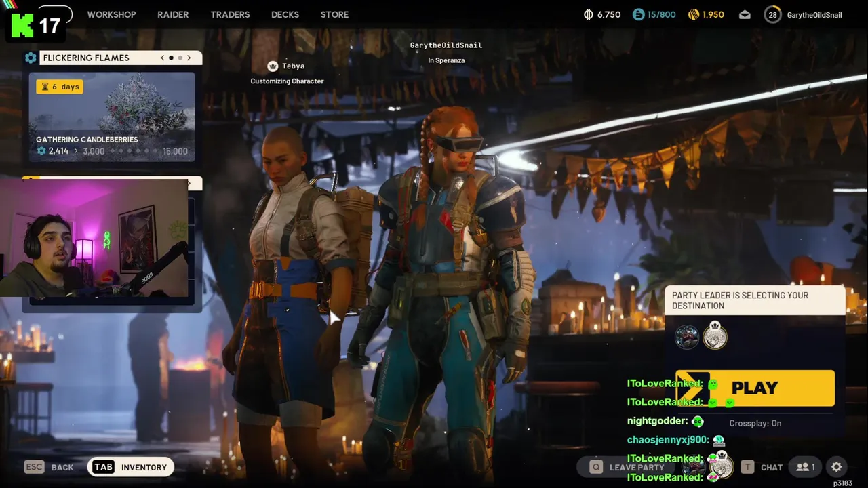Click the Kick logo in the corner

tap(22, 24)
